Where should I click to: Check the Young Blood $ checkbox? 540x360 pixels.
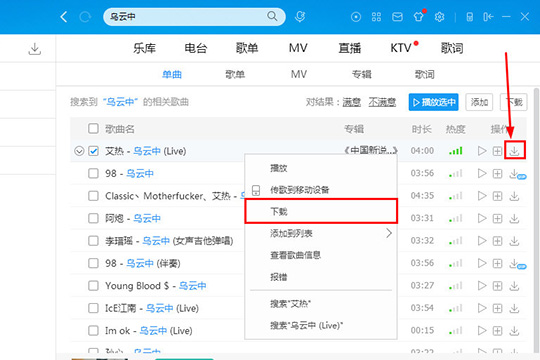pyautogui.click(x=93, y=286)
